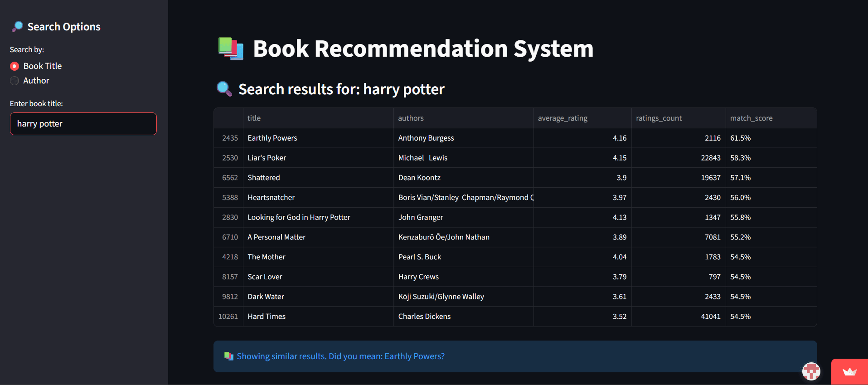Click 'Looking for God in Harry Potter' cell
The image size is (868, 385).
click(318, 217)
